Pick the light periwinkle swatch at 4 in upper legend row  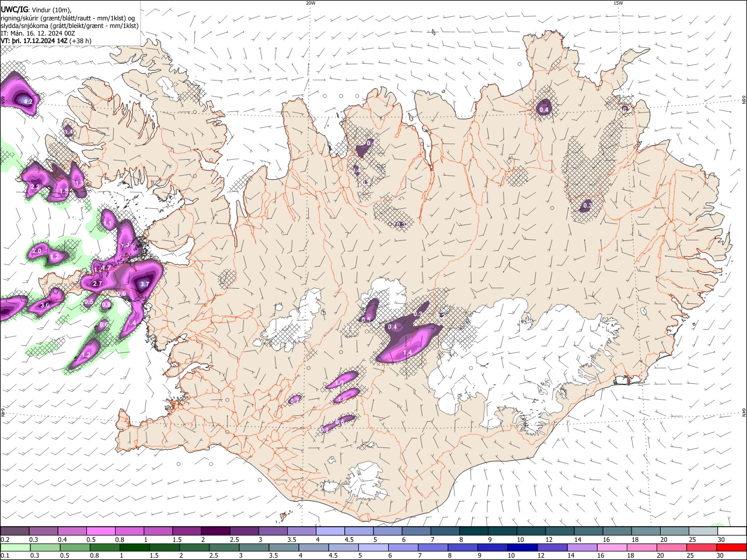pos(329,531)
